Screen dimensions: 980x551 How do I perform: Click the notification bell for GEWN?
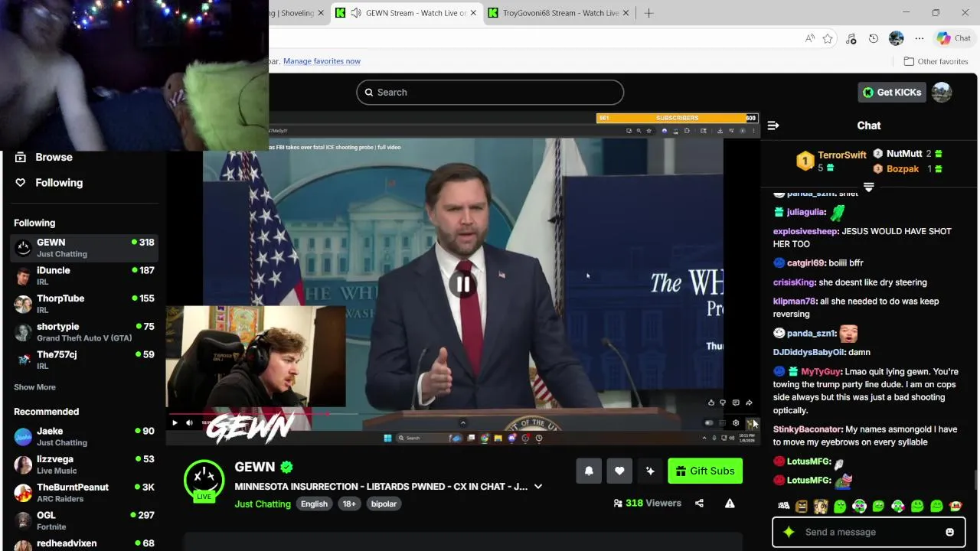[x=589, y=471]
